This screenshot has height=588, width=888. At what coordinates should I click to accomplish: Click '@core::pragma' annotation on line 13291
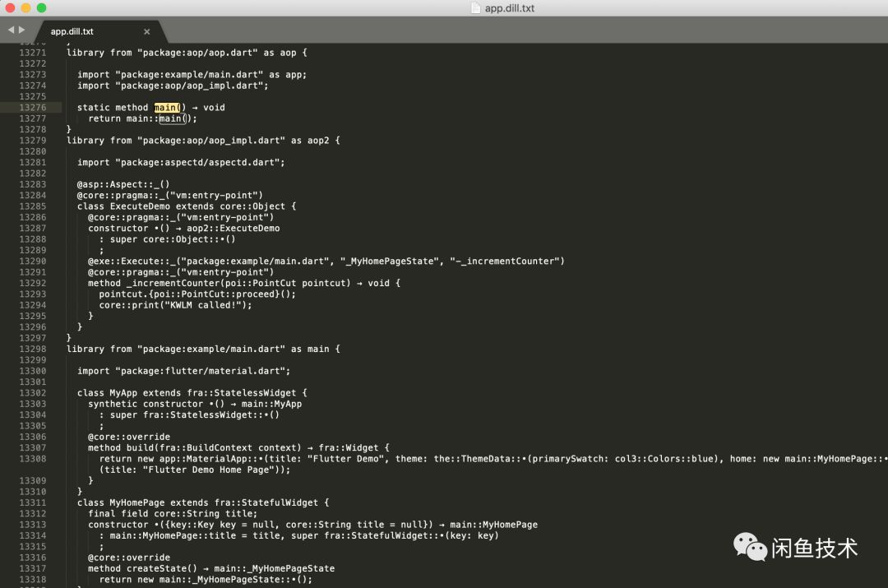tap(181, 272)
